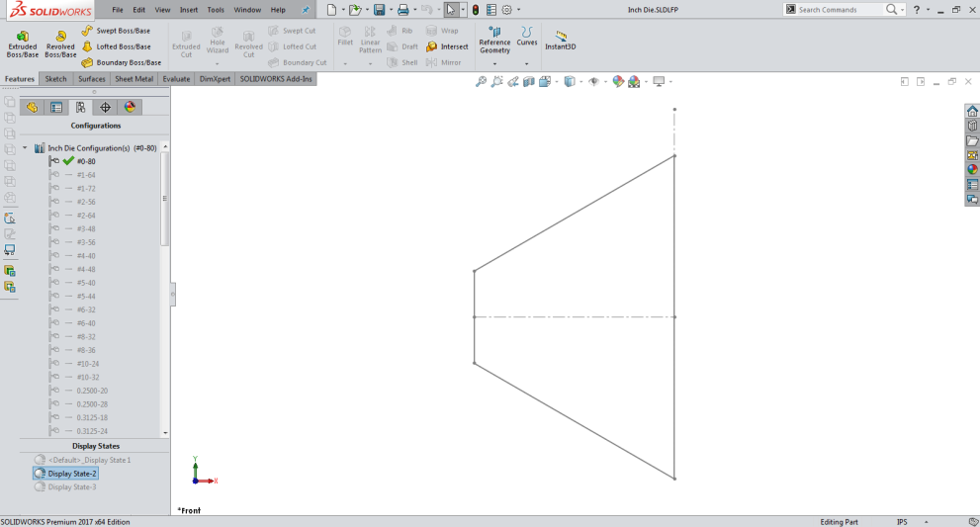This screenshot has height=527, width=980.
Task: Open the Tools menu
Action: coord(216,10)
